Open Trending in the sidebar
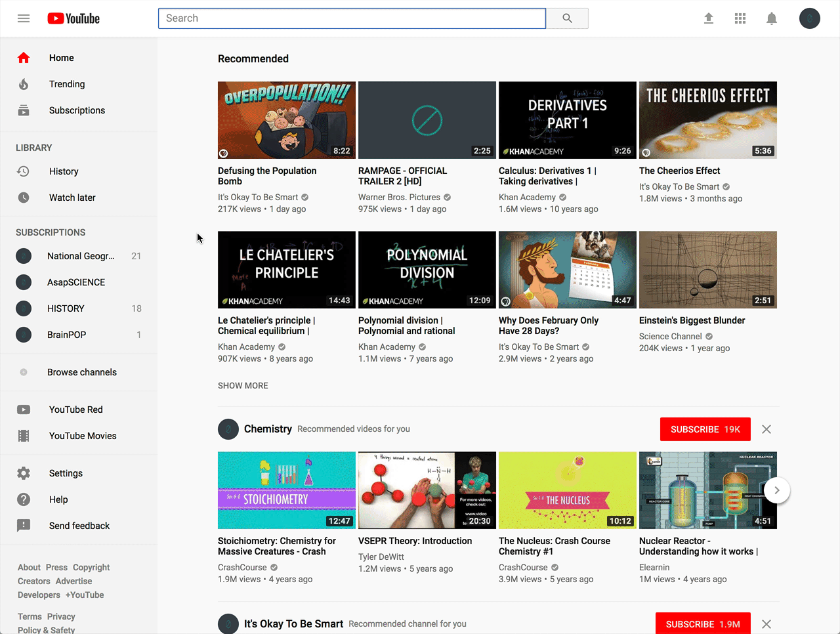The image size is (840, 634). pyautogui.click(x=79, y=84)
